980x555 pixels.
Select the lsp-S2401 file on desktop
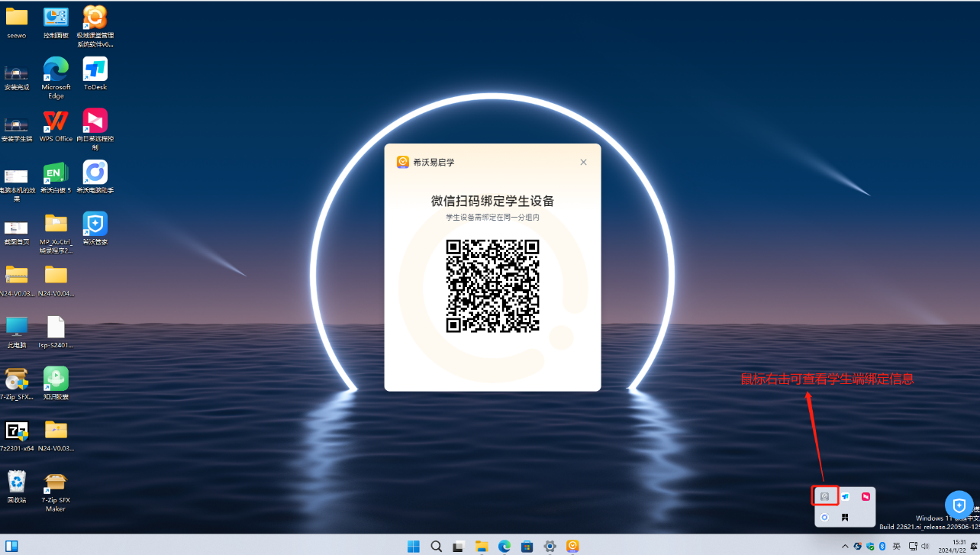coord(56,332)
